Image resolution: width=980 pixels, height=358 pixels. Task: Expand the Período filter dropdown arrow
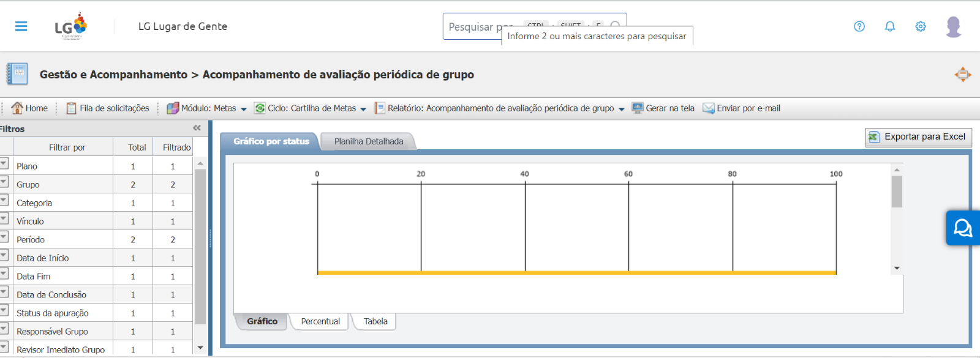pos(4,237)
